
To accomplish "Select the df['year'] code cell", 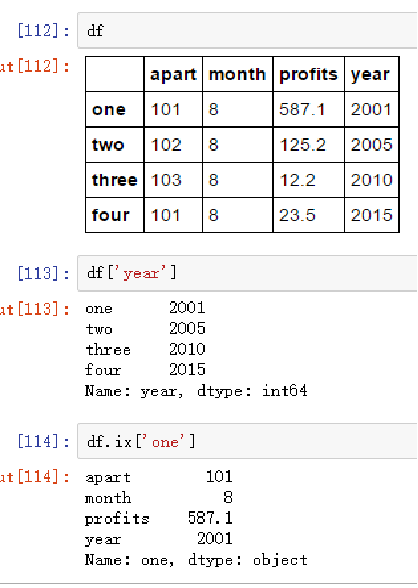I will (x=247, y=273).
